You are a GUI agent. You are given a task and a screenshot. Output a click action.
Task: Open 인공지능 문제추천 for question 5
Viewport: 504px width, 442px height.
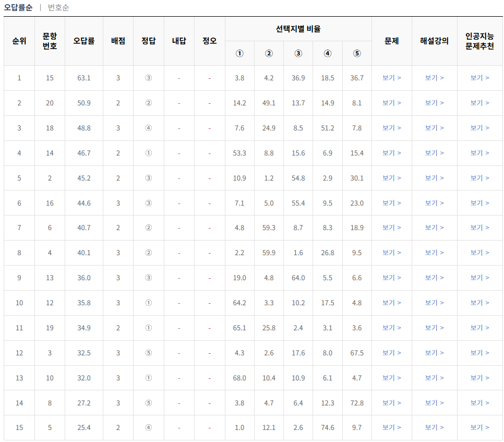[x=479, y=428]
